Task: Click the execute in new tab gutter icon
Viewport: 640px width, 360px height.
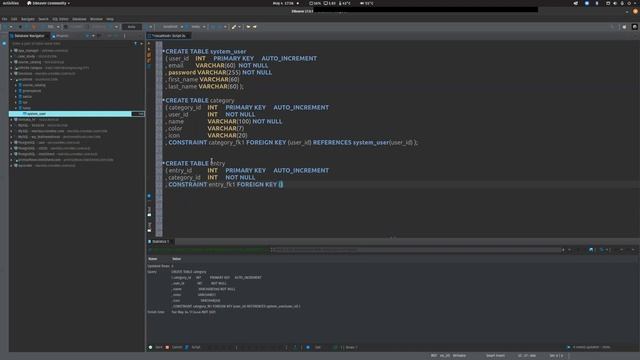Action: click(x=149, y=49)
